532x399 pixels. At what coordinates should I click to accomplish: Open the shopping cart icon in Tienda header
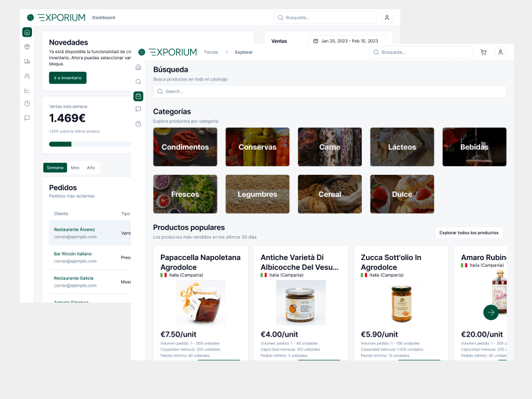click(483, 53)
